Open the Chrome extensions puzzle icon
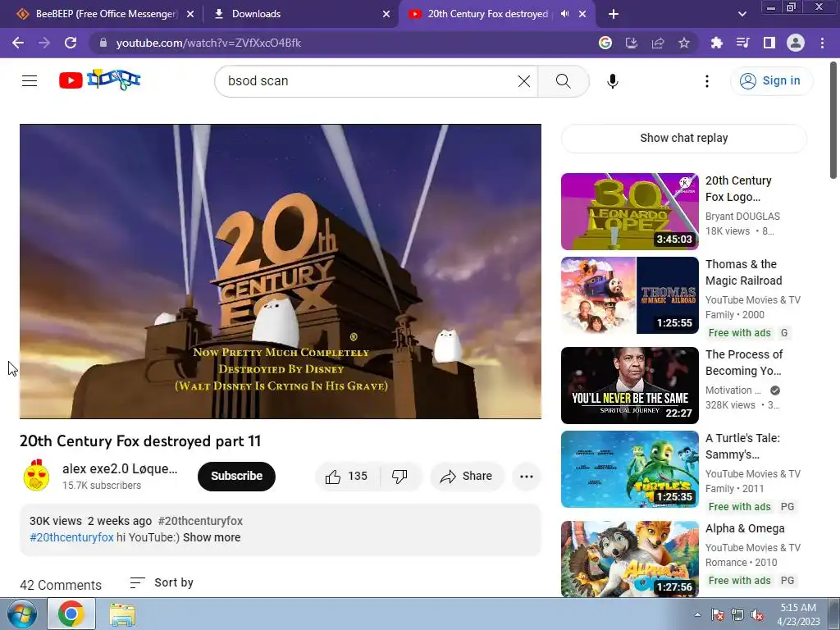Image resolution: width=840 pixels, height=630 pixels. tap(716, 43)
